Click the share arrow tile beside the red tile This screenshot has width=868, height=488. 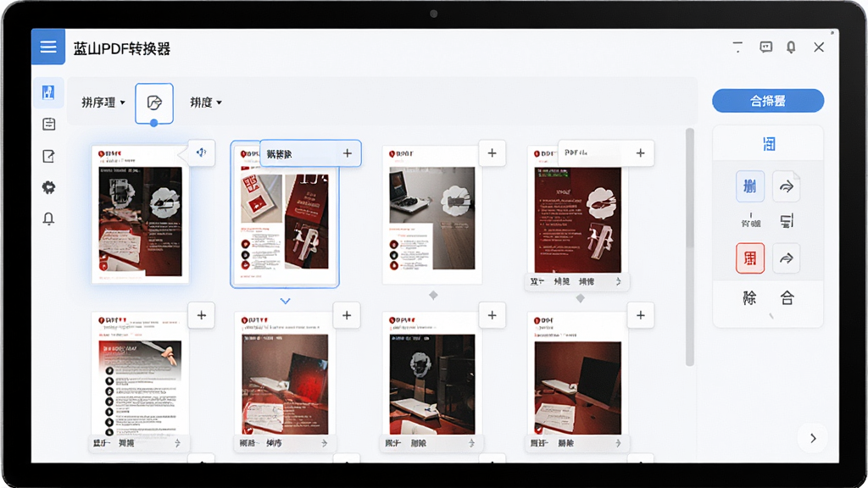786,258
